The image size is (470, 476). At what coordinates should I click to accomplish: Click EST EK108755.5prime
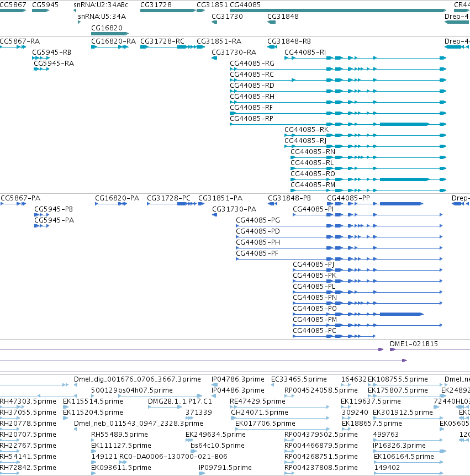tap(398, 379)
